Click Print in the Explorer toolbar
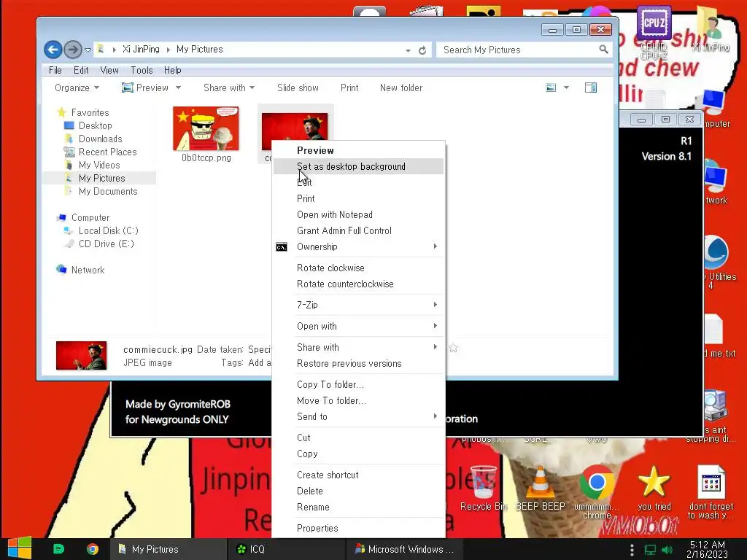747x560 pixels. click(349, 87)
